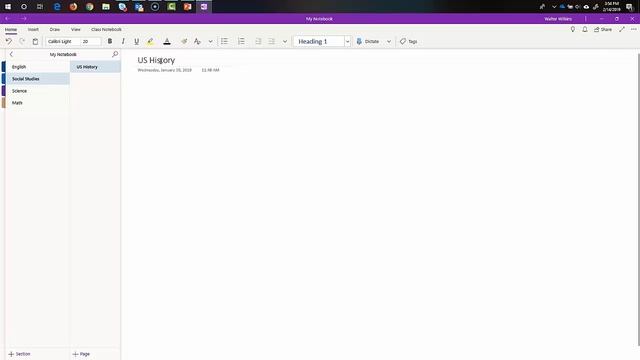Click the Walter Wilkers account name
640x360 pixels.
[558, 19]
